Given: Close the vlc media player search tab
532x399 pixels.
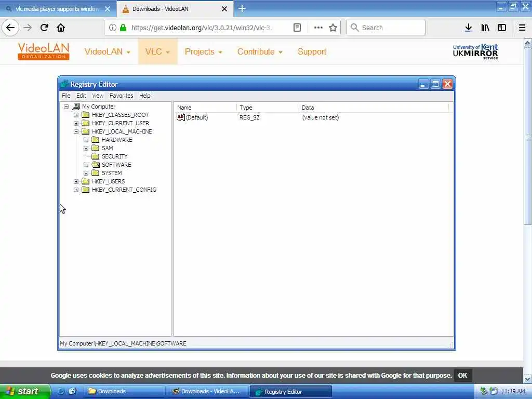Looking at the screenshot, I should (x=108, y=9).
